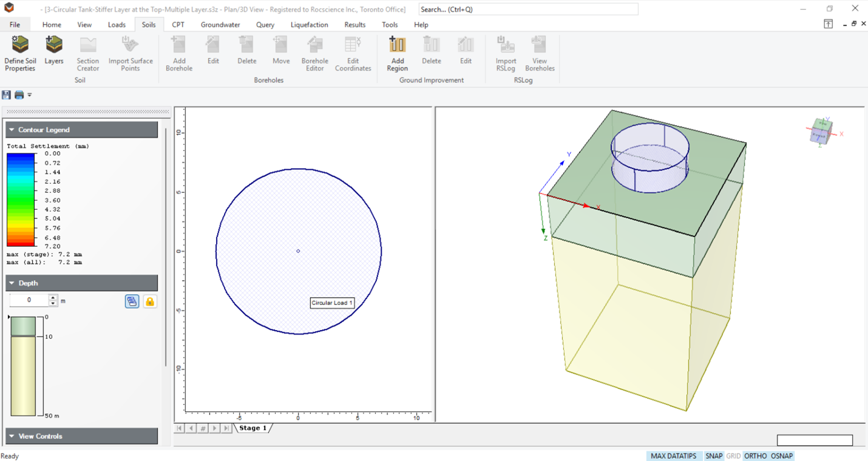Open Define Soil Properties dialog
Image resolution: width=868 pixels, height=461 pixels.
coord(20,53)
